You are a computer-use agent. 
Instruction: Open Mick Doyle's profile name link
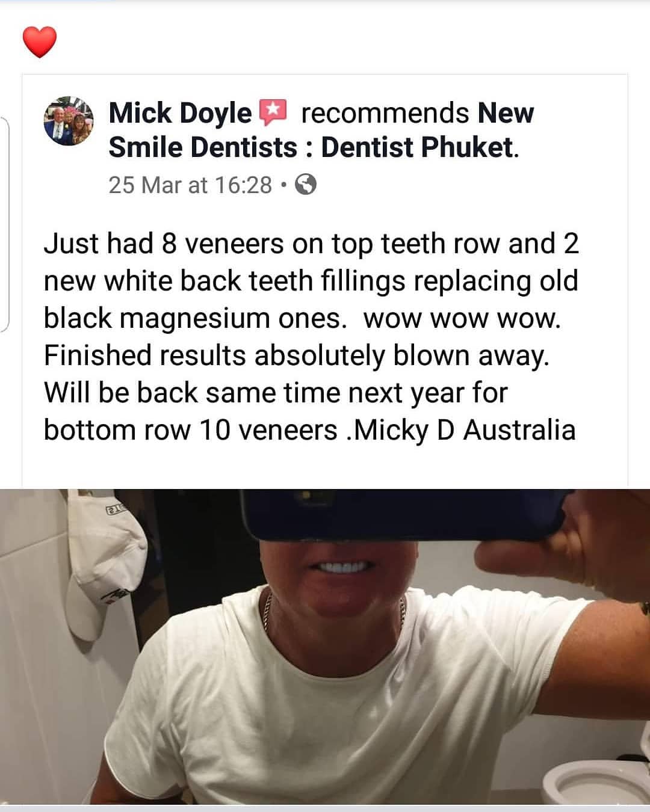(x=181, y=113)
